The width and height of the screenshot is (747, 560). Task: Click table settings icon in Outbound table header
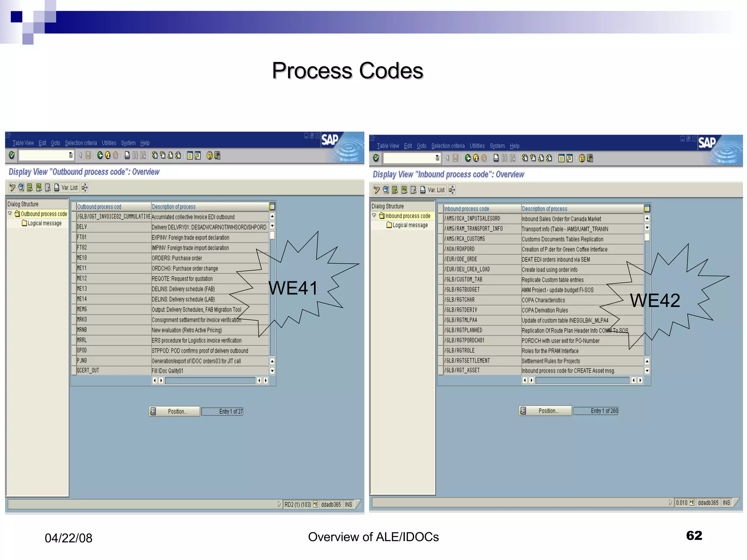pyautogui.click(x=272, y=206)
